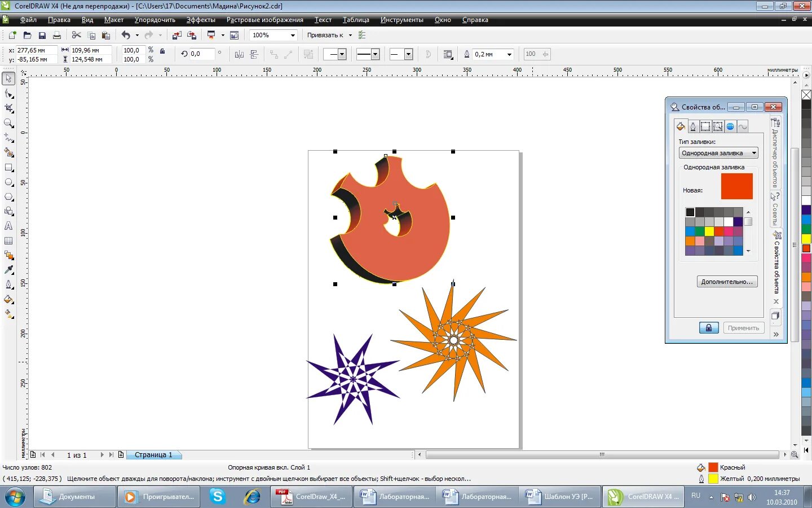
Task: Open the outline width 0,2 мм dropdown
Action: click(509, 54)
